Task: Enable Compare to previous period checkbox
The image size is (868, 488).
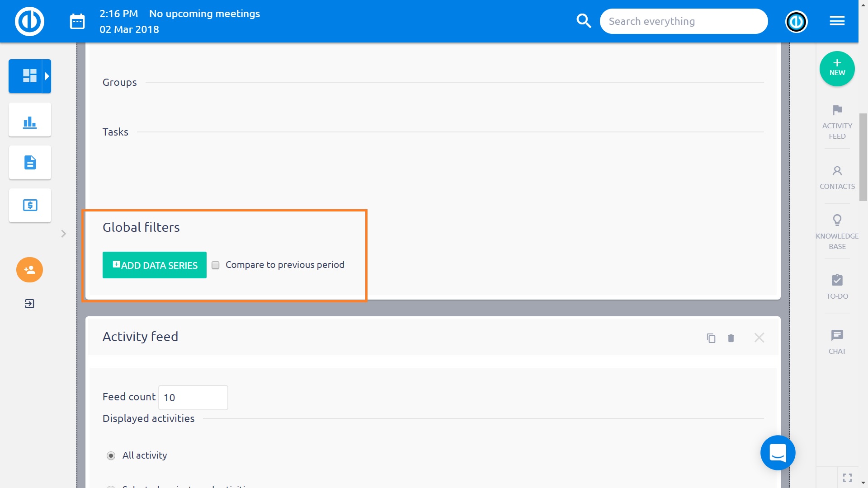Action: [x=216, y=265]
